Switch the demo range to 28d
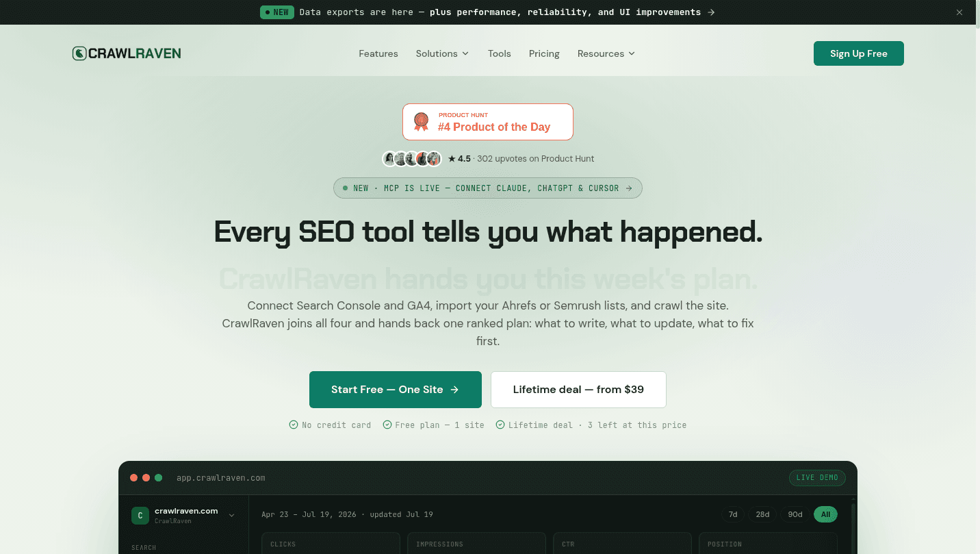This screenshot has height=554, width=980. point(762,514)
